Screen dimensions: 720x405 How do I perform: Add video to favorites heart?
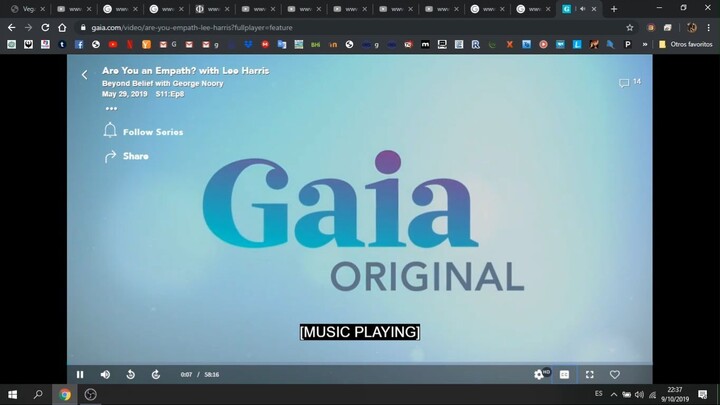(x=615, y=375)
